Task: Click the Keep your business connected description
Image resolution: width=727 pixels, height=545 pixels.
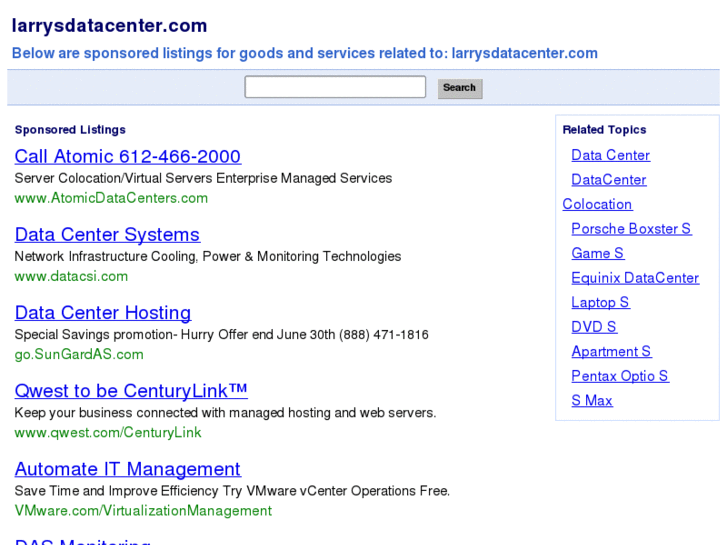Action: pyautogui.click(x=225, y=413)
